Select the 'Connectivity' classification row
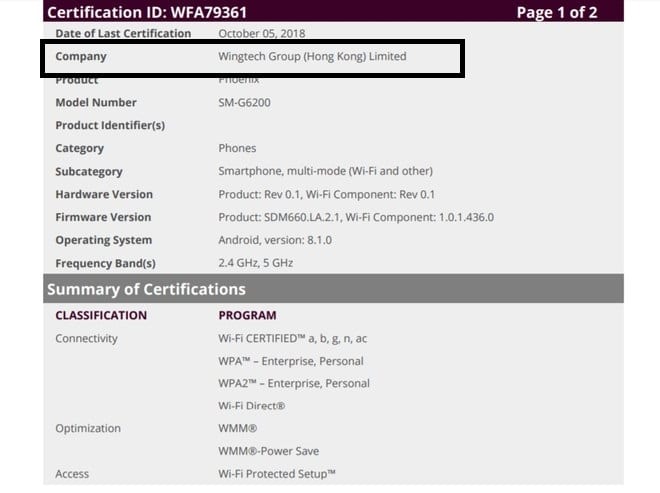 tap(86, 338)
